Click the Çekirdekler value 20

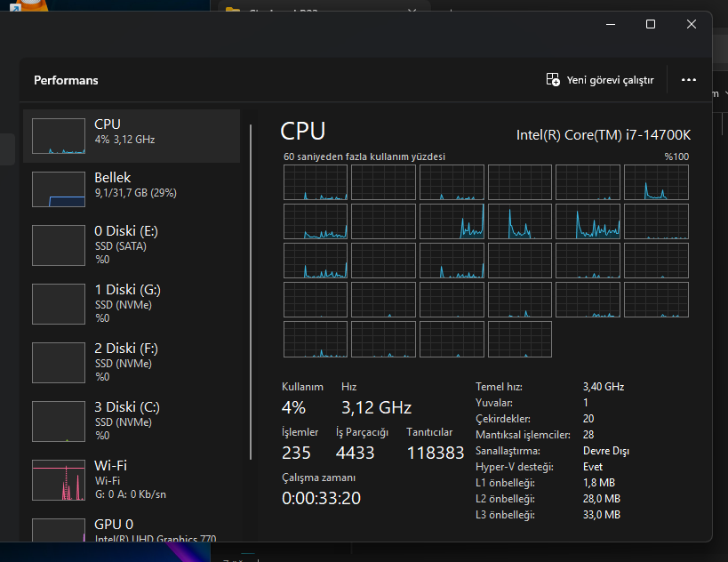(588, 419)
